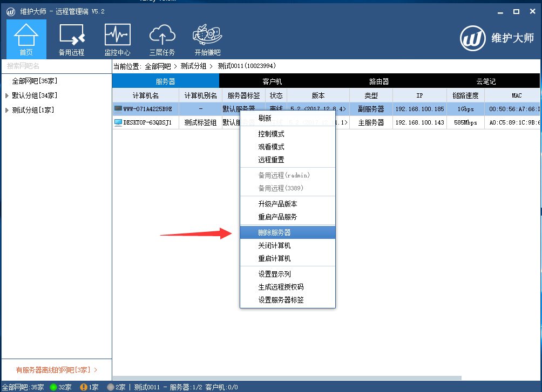Click the 全部网吧:35家 status bar entry
The height and width of the screenshot is (392, 542).
23,387
